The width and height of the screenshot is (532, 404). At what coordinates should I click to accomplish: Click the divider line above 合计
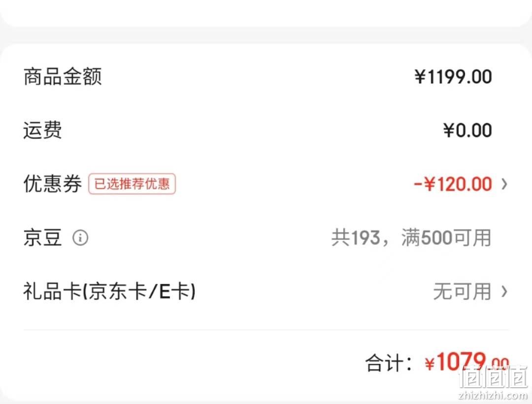coord(266,330)
